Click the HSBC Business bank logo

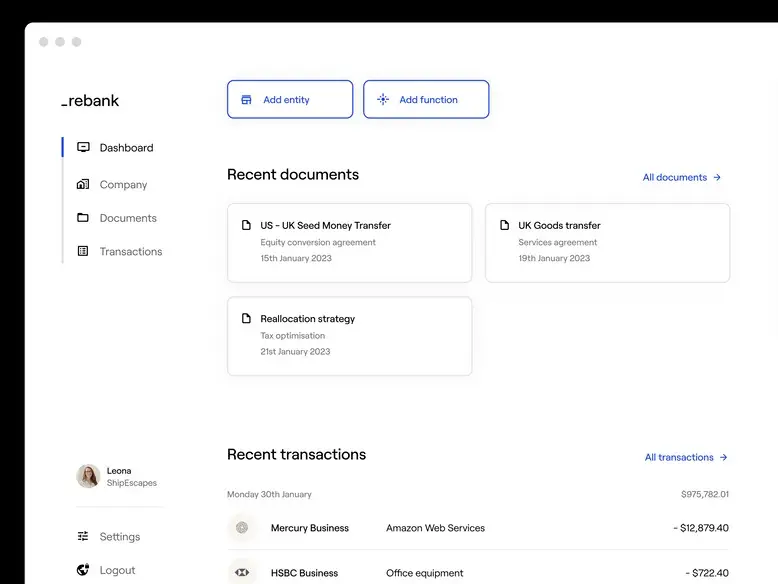pyautogui.click(x=242, y=573)
